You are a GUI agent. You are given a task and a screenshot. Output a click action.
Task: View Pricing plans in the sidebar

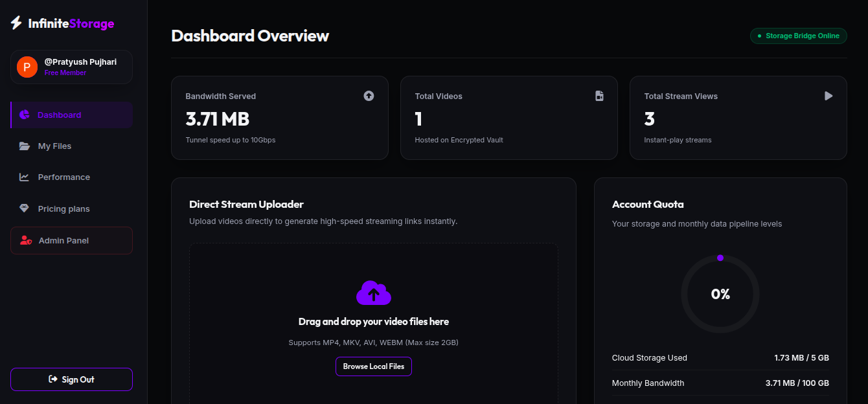pos(72,208)
